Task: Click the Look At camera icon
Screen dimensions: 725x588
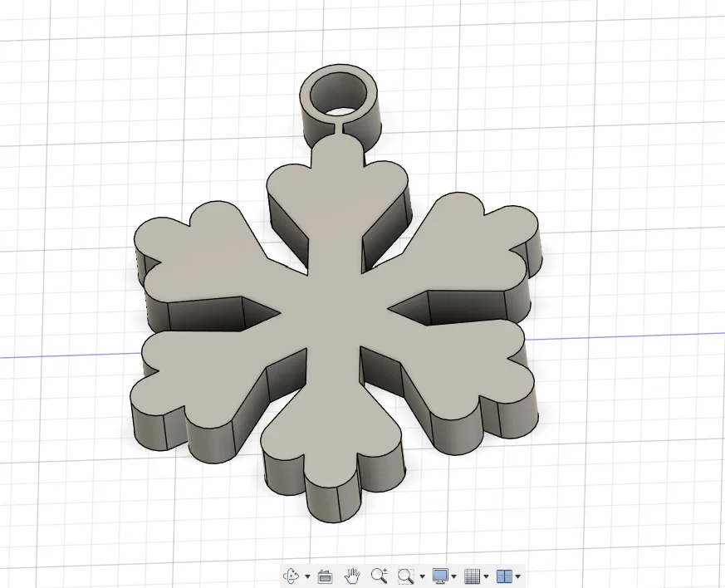Action: coord(325,576)
